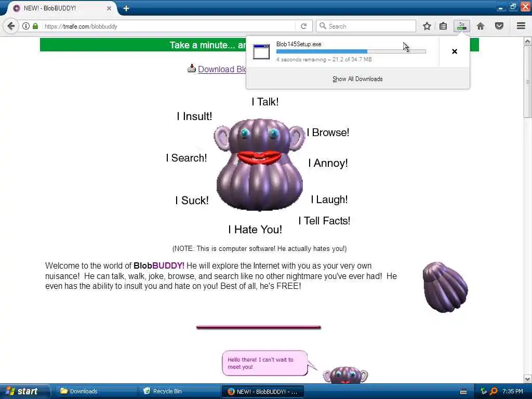Click Show All Downloads
This screenshot has width=532, height=399.
click(357, 79)
